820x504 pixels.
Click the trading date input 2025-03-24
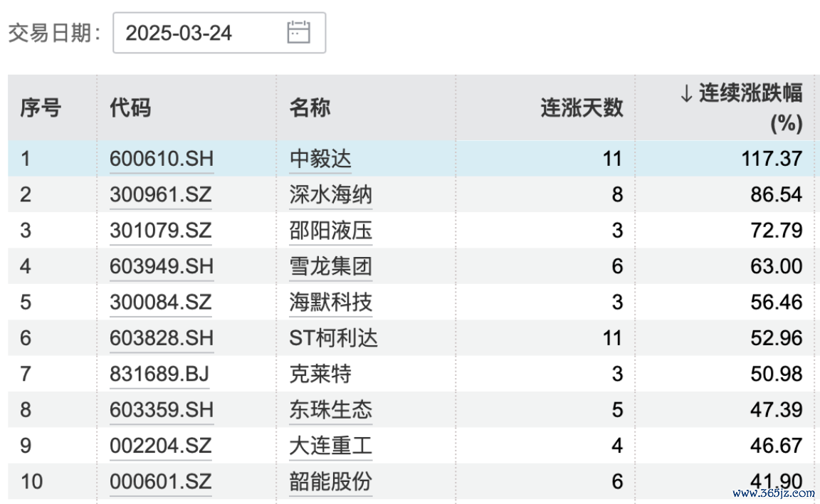pyautogui.click(x=219, y=33)
